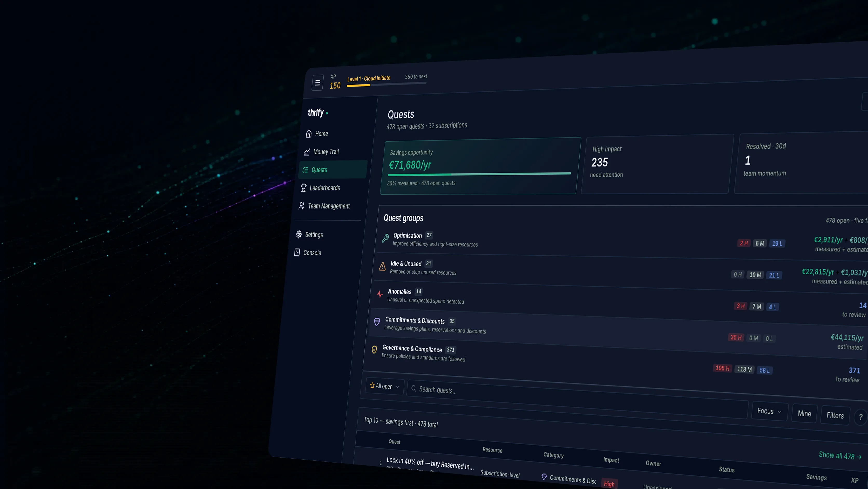Open the Focus dropdown
The height and width of the screenshot is (489, 868).
pyautogui.click(x=769, y=411)
